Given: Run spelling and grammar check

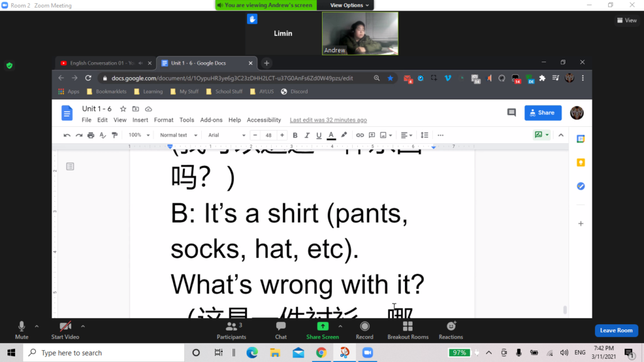Looking at the screenshot, I should coord(103,135).
